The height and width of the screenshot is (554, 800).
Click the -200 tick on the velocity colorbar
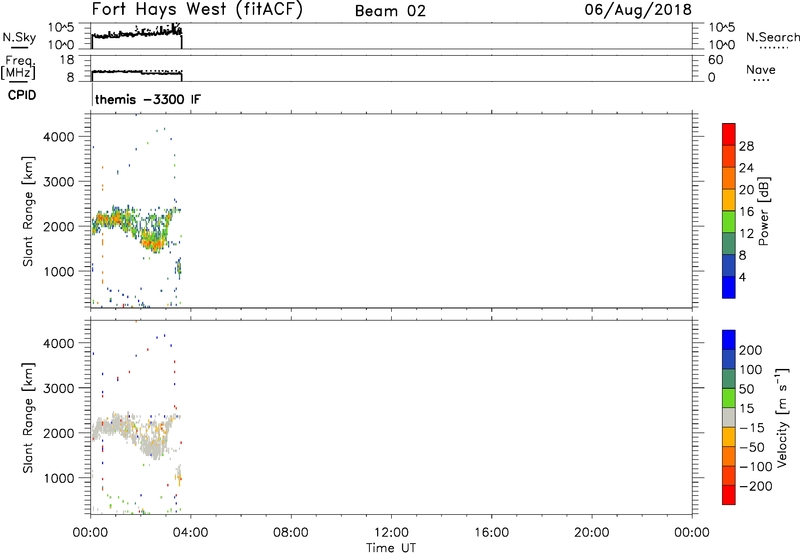[x=756, y=486]
